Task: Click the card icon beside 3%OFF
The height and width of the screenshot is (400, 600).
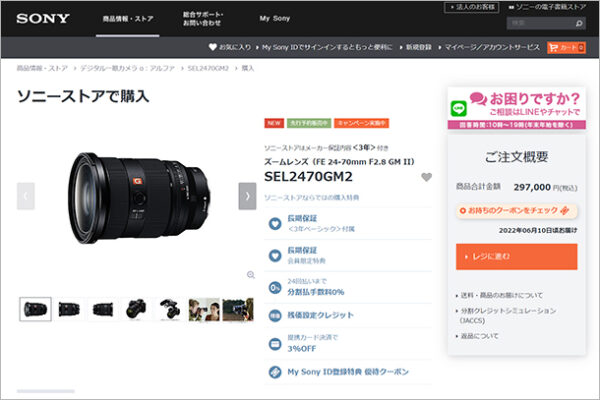Action: (275, 344)
